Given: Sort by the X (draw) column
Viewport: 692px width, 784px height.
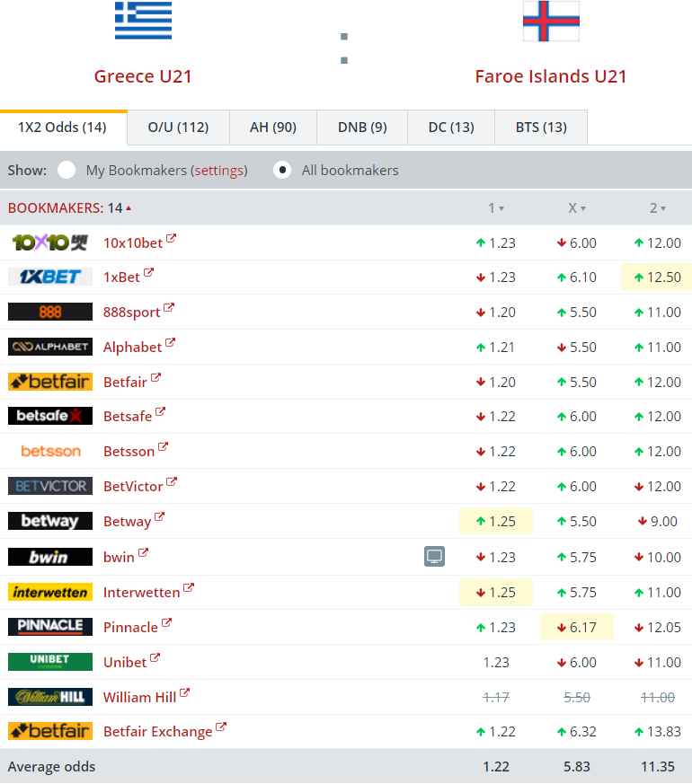Looking at the screenshot, I should [x=576, y=208].
